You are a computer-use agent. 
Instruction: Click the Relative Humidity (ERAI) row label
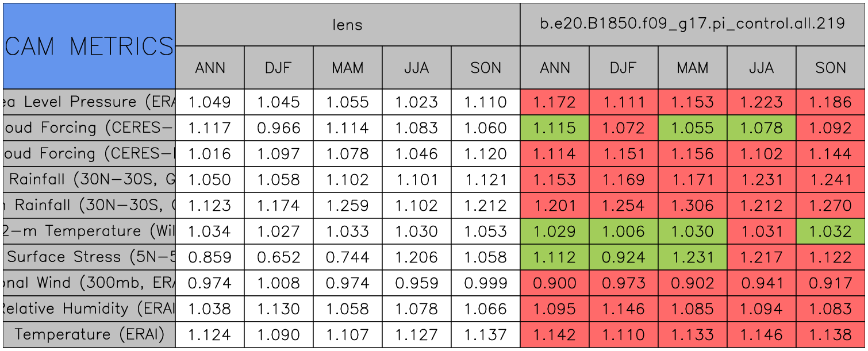pyautogui.click(x=89, y=309)
